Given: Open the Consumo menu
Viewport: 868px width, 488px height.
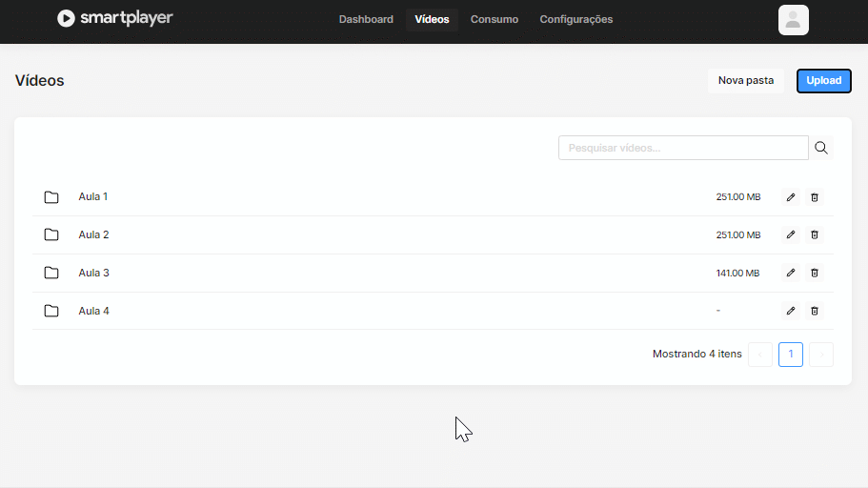Looking at the screenshot, I should point(495,19).
